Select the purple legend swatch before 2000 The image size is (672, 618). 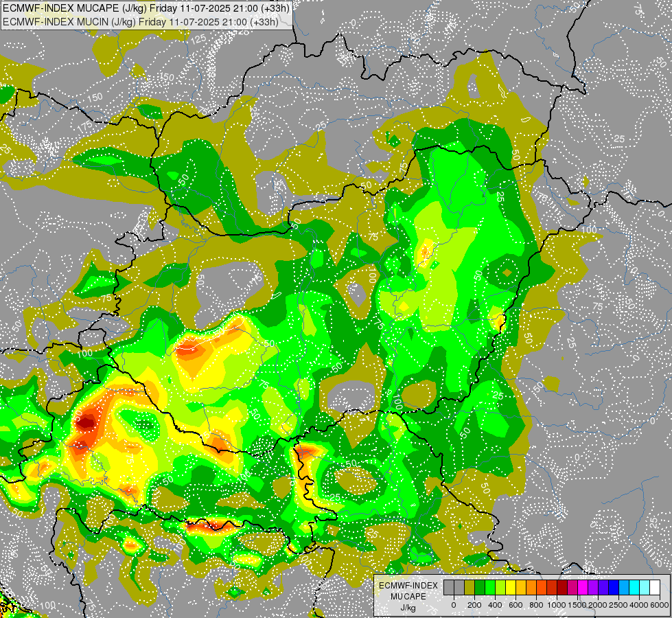[x=594, y=587]
